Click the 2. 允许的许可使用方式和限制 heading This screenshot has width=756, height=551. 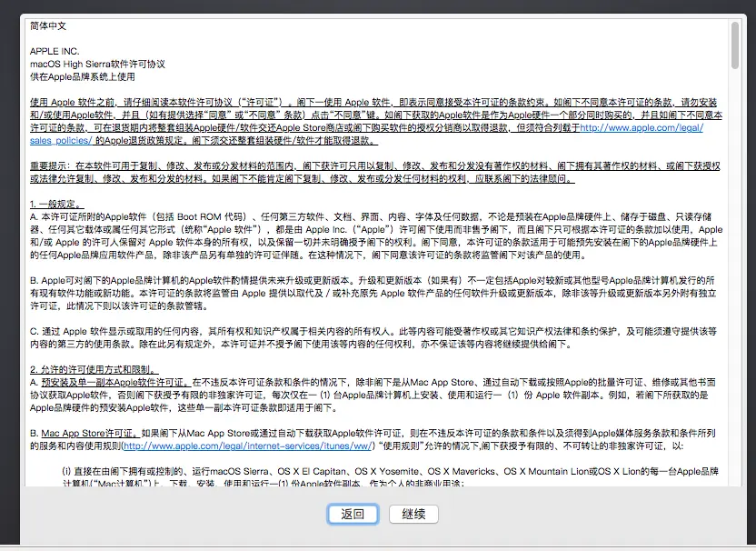coord(94,369)
